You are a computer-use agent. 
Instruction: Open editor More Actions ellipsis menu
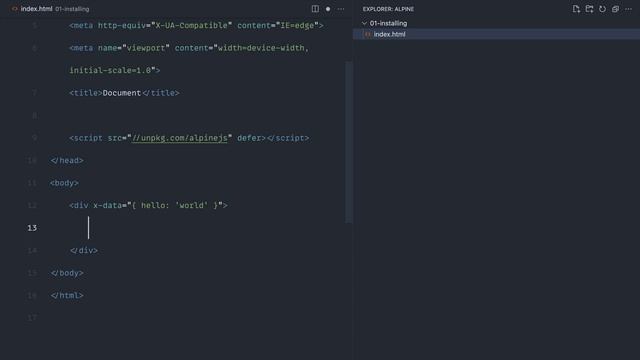[x=341, y=9]
